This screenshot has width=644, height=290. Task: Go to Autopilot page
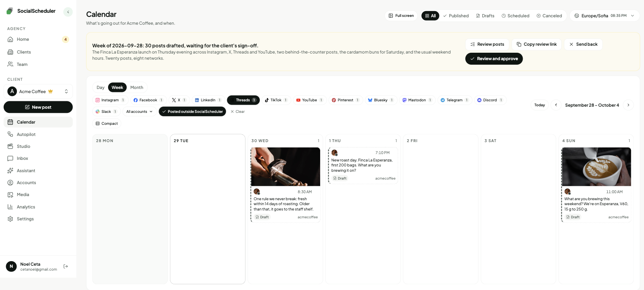[38, 134]
